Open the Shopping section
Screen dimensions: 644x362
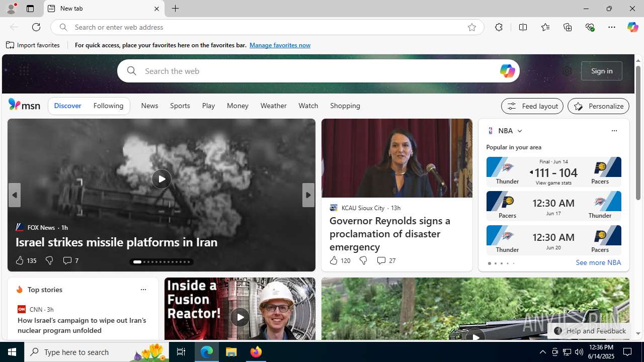[x=345, y=106]
